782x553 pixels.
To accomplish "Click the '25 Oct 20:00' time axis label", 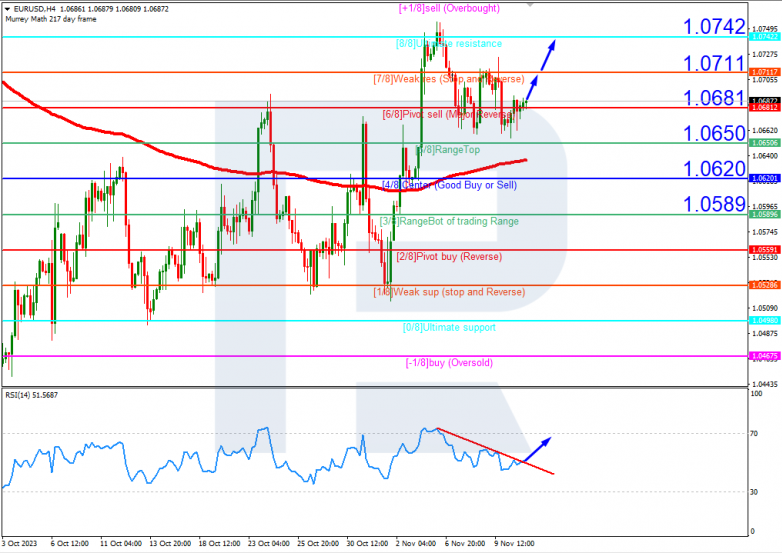I will click(318, 543).
